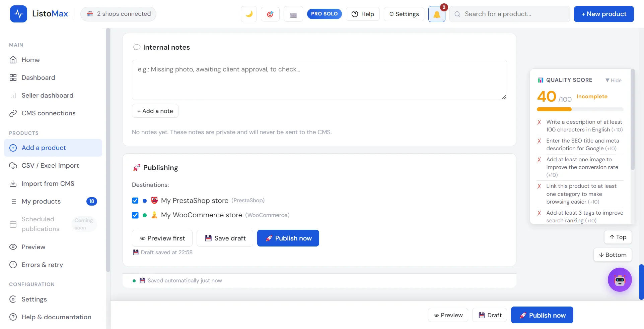Click the + New product button

(604, 14)
